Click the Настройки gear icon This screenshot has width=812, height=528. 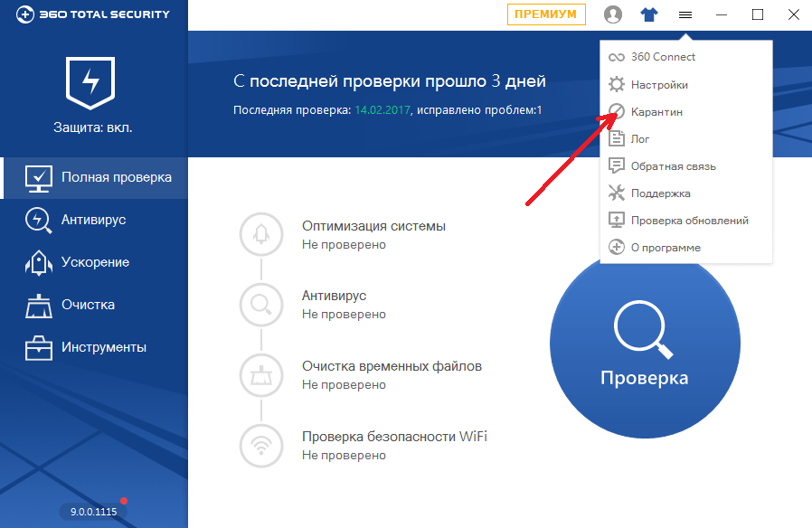click(x=617, y=84)
